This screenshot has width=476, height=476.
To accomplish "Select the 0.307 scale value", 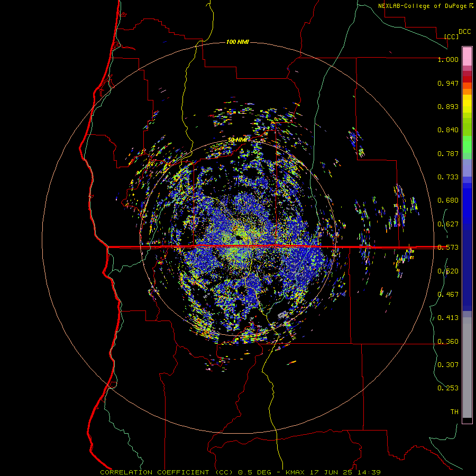I will click(448, 364).
